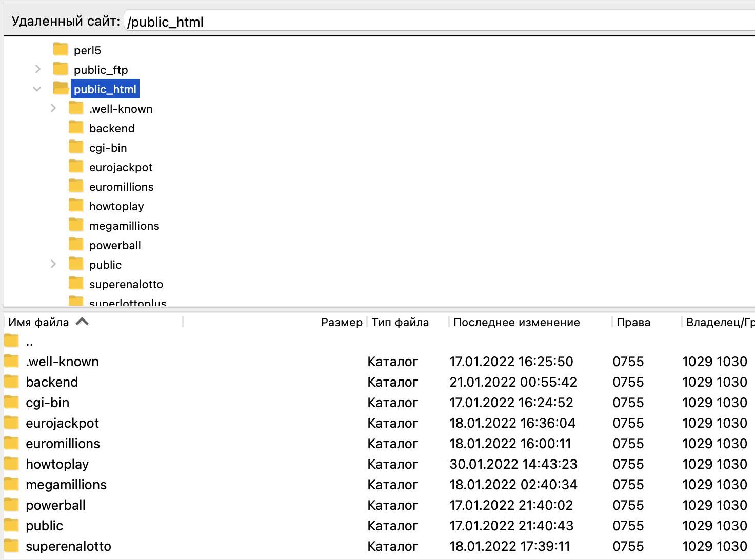Select backend file name in list
The height and width of the screenshot is (560, 755).
(52, 382)
